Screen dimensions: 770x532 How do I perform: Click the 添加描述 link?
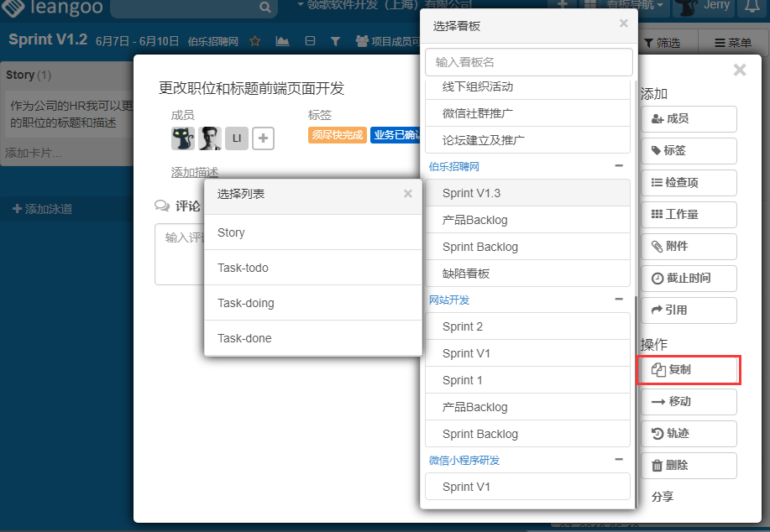195,172
